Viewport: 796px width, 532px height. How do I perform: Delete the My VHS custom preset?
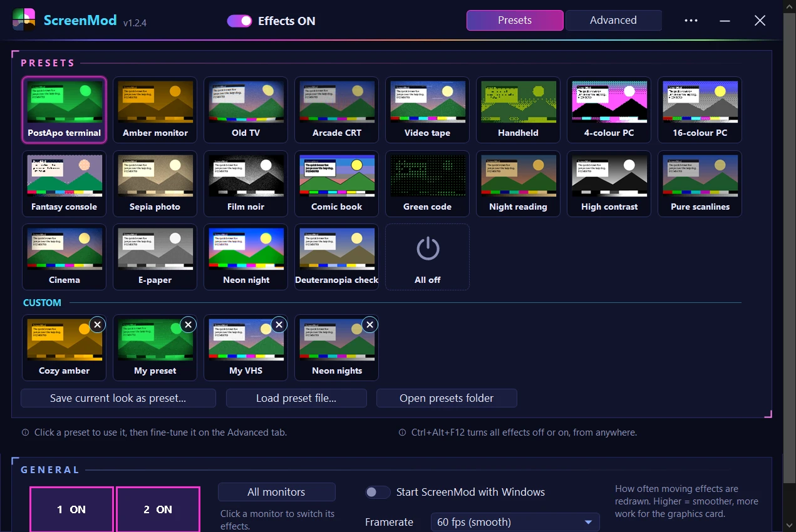pos(279,324)
